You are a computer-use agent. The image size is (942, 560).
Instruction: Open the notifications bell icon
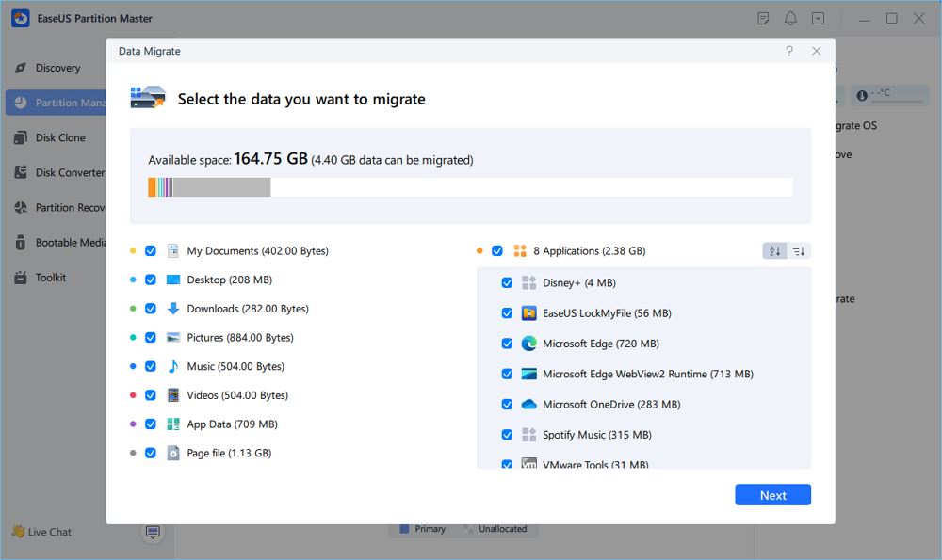point(790,19)
